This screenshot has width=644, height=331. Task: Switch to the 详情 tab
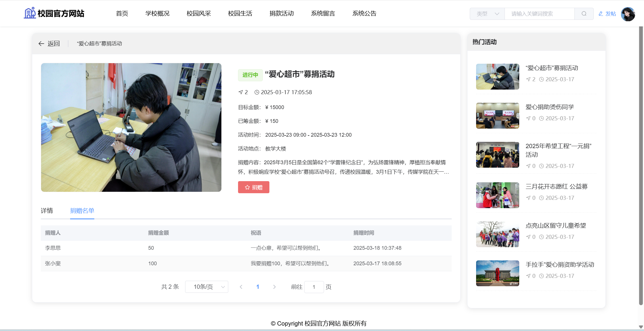click(47, 211)
